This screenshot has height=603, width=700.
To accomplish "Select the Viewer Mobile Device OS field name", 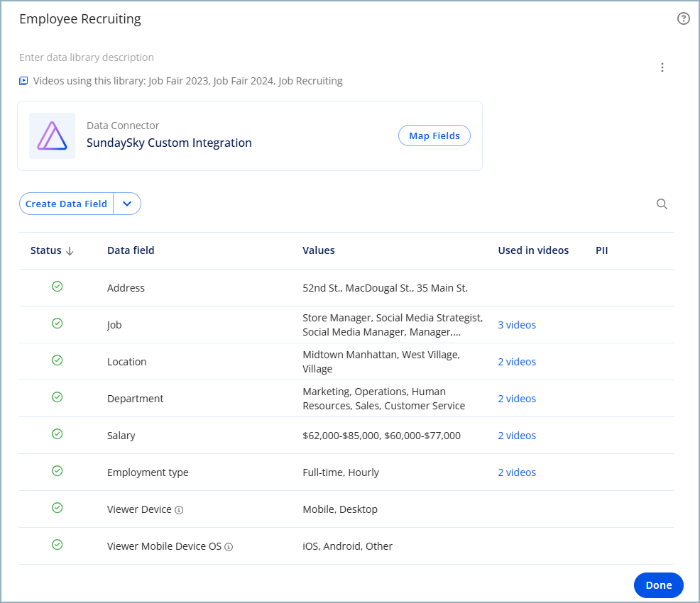I will tap(164, 546).
